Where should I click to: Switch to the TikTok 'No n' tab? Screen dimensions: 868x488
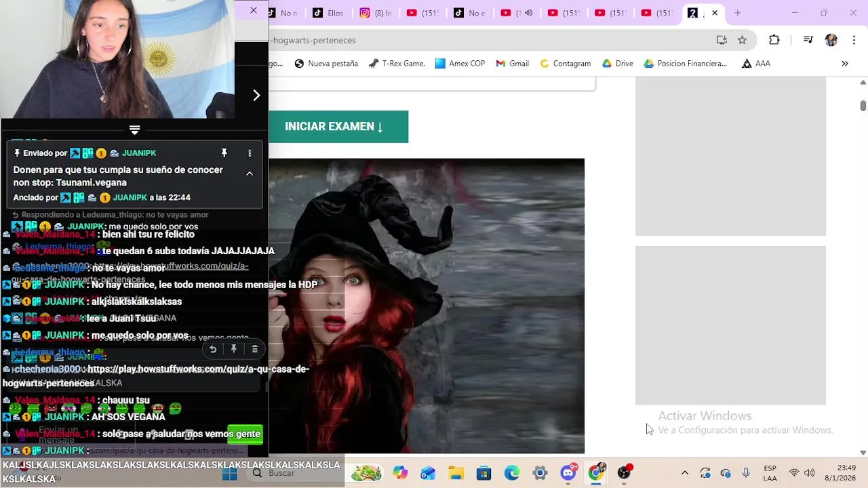[x=282, y=13]
